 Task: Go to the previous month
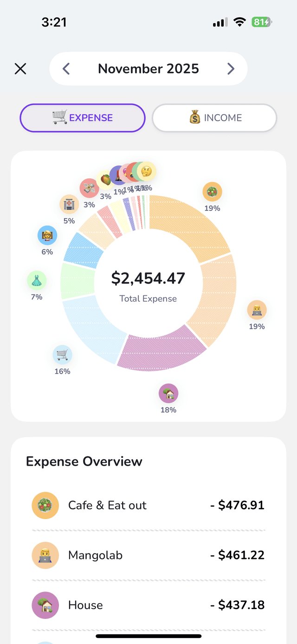66,69
